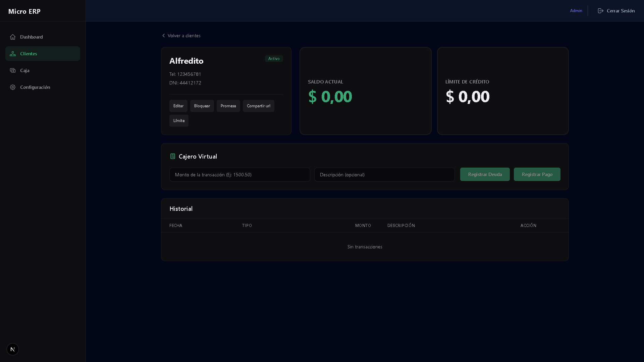Click the Configuración gear icon

pyautogui.click(x=13, y=87)
